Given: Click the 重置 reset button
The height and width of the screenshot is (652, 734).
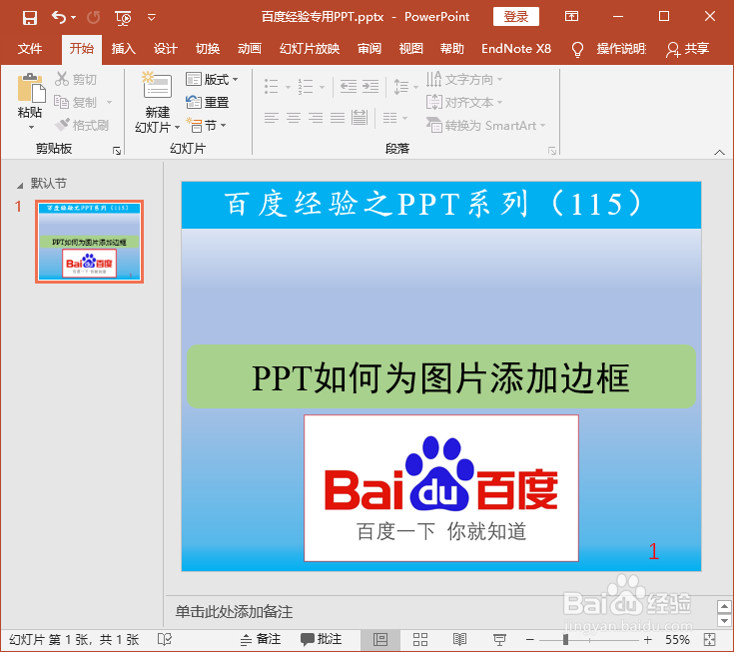Looking at the screenshot, I should coord(207,102).
